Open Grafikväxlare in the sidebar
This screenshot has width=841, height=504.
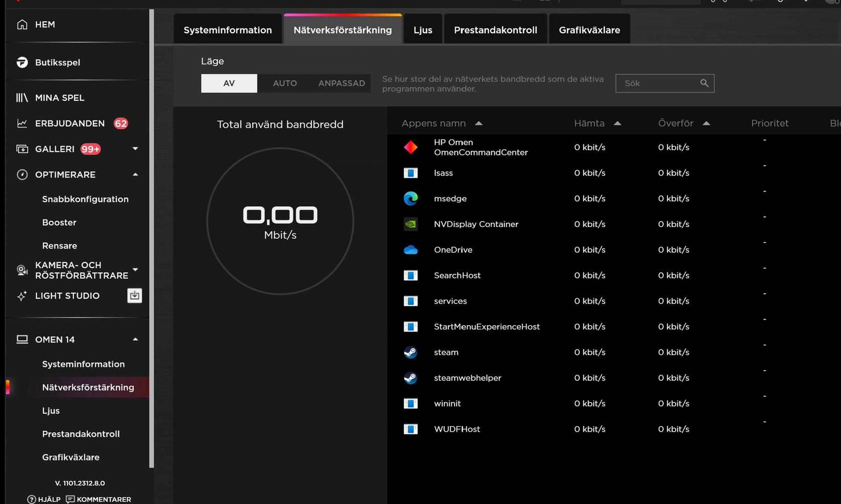pos(71,457)
